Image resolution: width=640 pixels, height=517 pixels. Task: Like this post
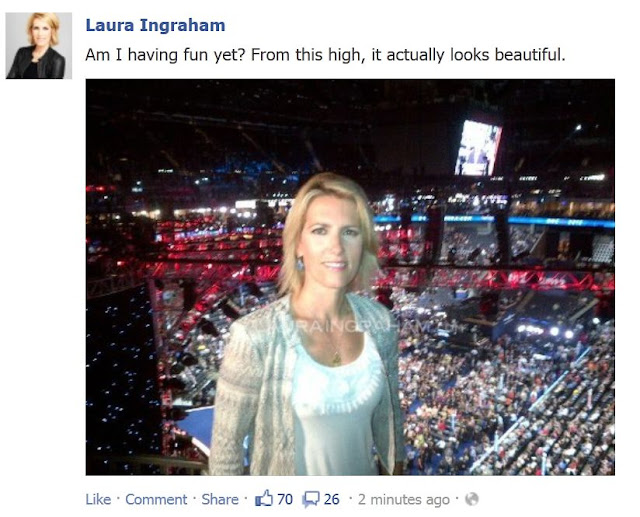(x=98, y=499)
